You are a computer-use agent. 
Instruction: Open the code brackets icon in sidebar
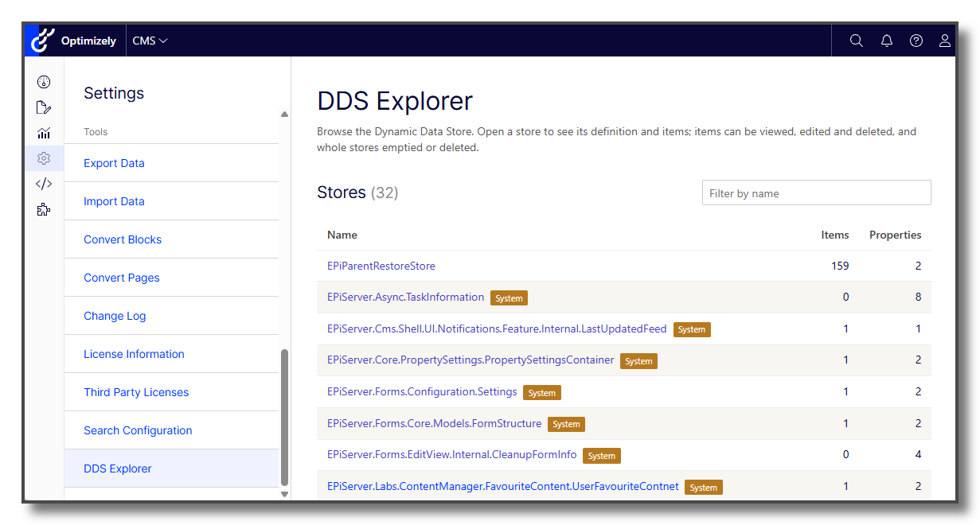coord(44,184)
